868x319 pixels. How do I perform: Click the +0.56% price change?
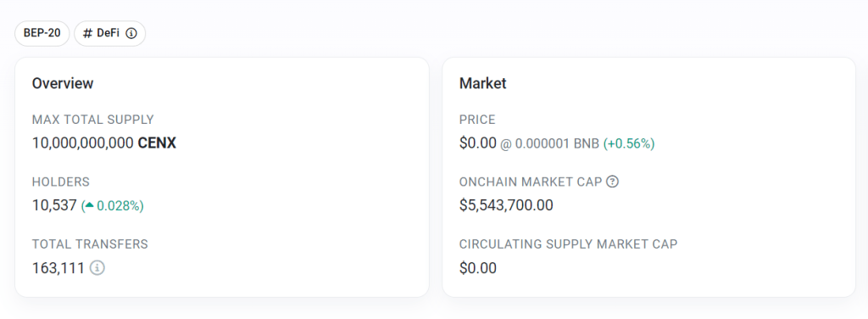[x=629, y=144]
